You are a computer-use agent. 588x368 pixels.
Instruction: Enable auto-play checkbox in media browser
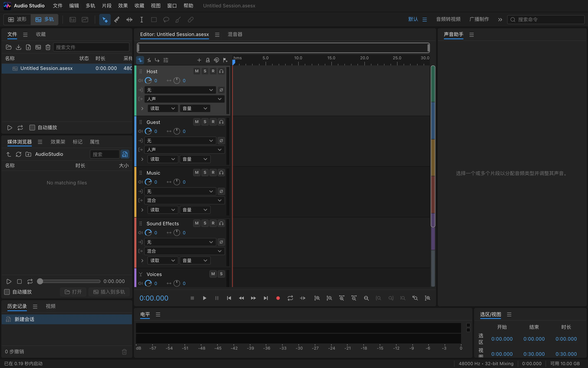point(7,292)
